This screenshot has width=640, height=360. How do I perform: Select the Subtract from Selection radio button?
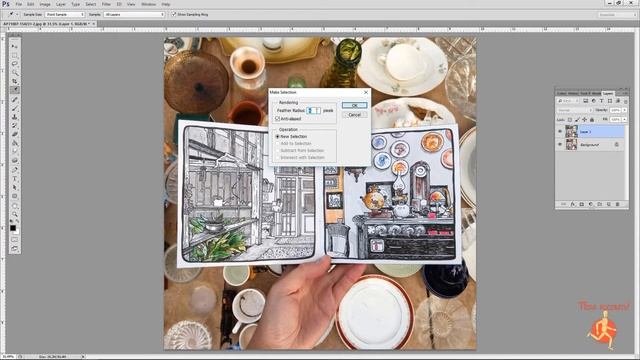point(278,150)
